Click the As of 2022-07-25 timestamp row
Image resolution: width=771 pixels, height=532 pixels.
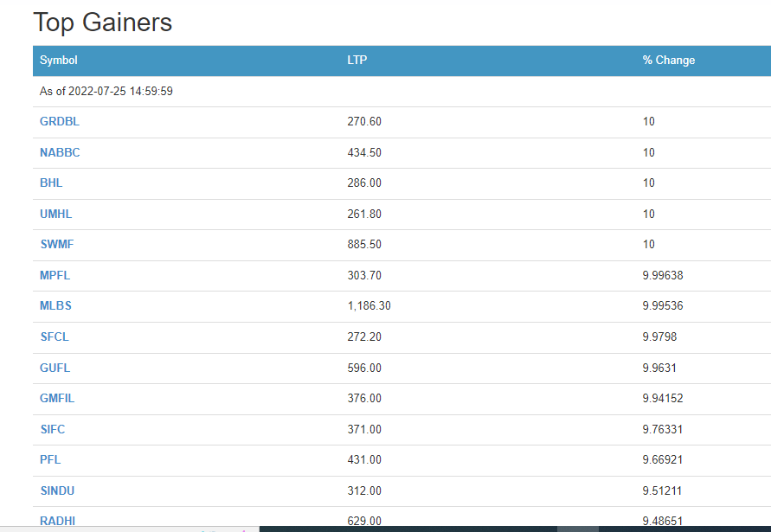106,92
